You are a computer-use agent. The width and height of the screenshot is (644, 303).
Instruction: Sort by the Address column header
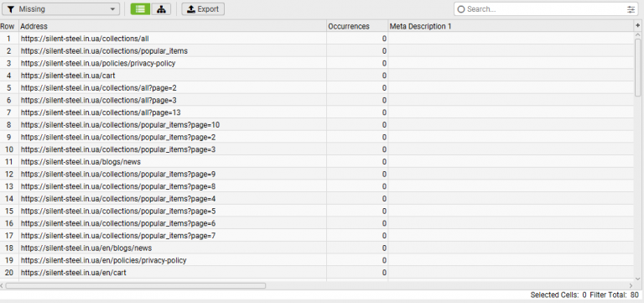pos(173,26)
